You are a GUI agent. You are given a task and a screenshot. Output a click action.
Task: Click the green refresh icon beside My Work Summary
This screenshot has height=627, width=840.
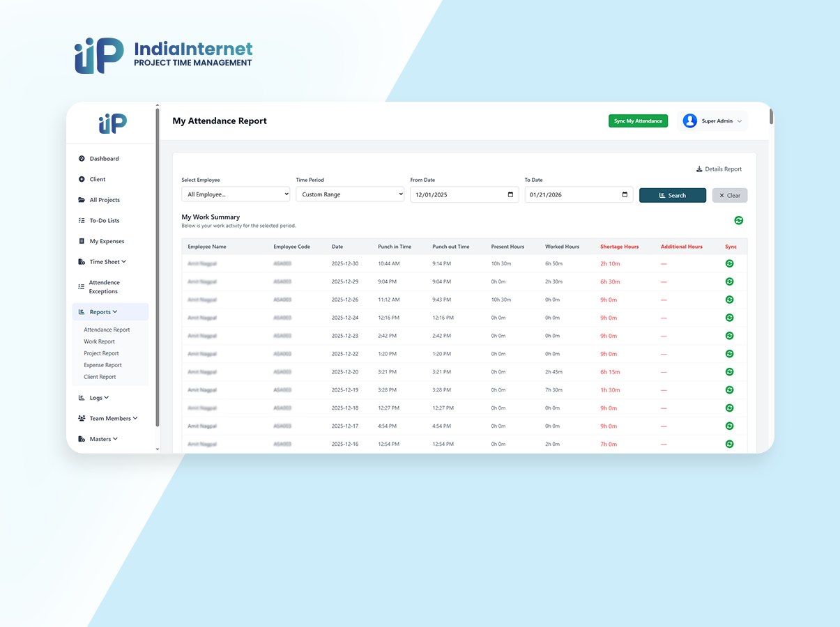tap(738, 221)
